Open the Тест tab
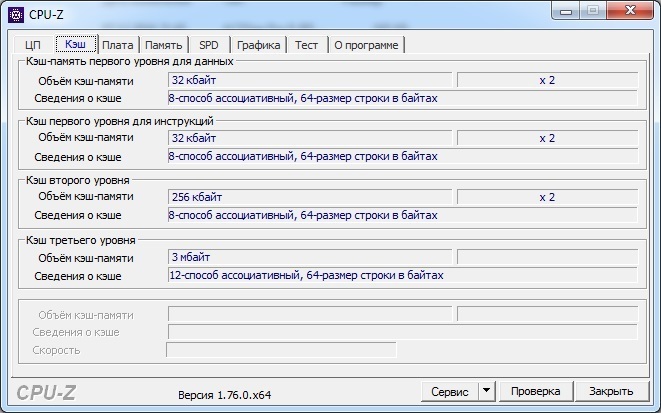This screenshot has height=413, width=661. tap(306, 45)
